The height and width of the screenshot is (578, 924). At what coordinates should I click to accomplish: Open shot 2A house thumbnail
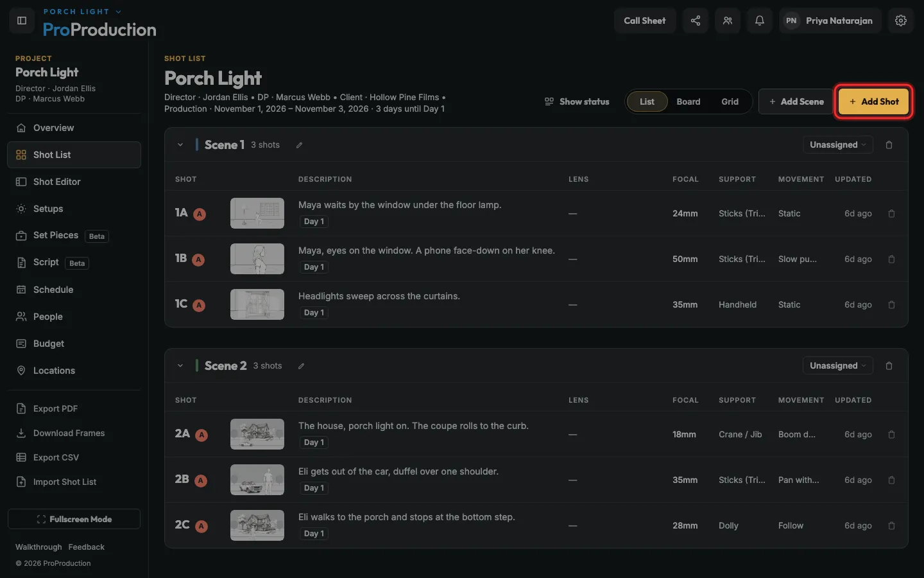(257, 434)
